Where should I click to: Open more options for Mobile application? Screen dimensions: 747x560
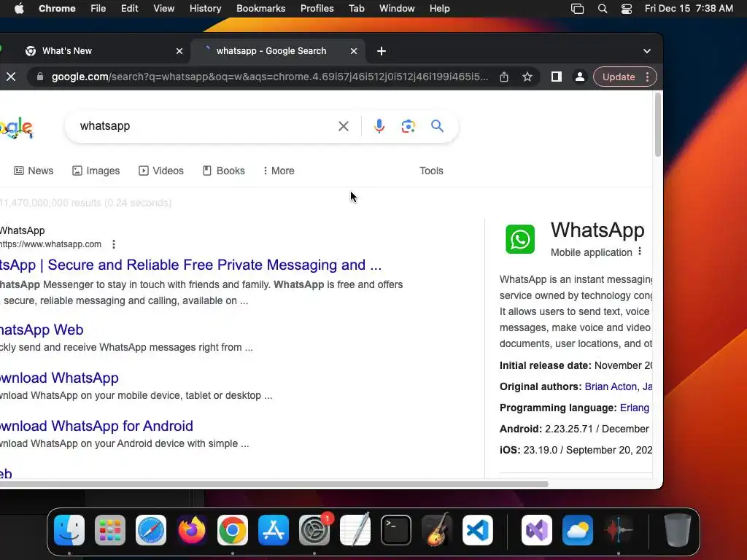(x=640, y=252)
